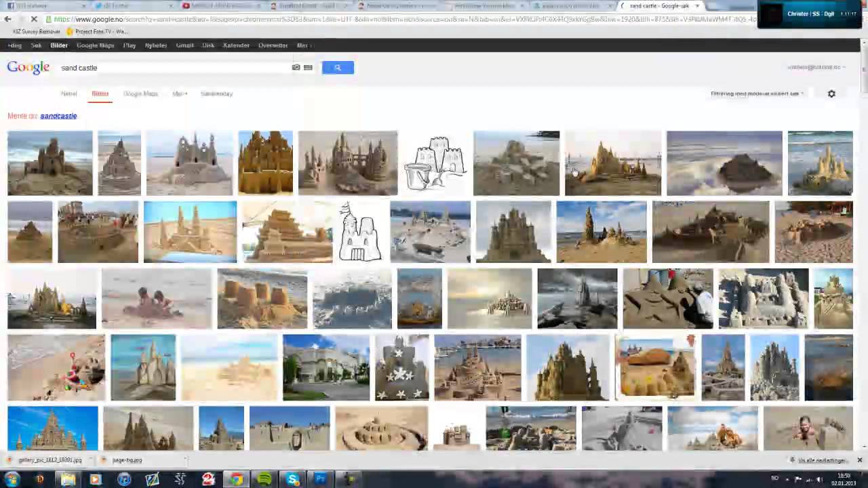Open the gear settings icon
868x488 pixels.
pos(831,94)
